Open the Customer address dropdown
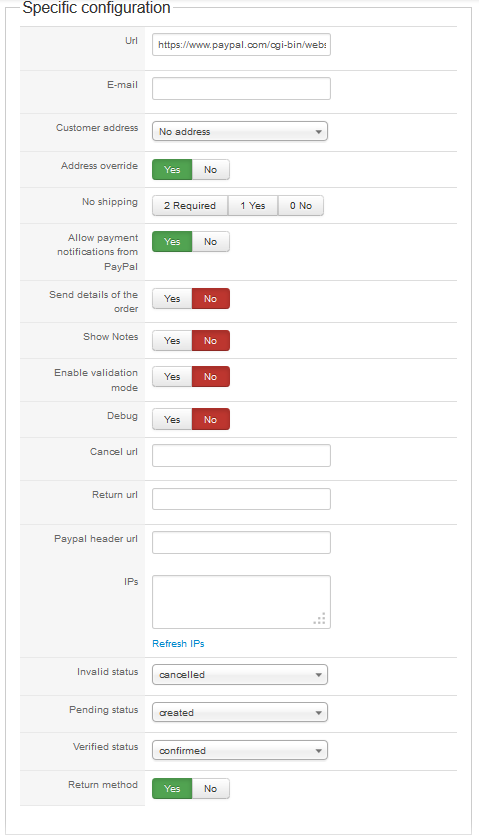 (240, 131)
